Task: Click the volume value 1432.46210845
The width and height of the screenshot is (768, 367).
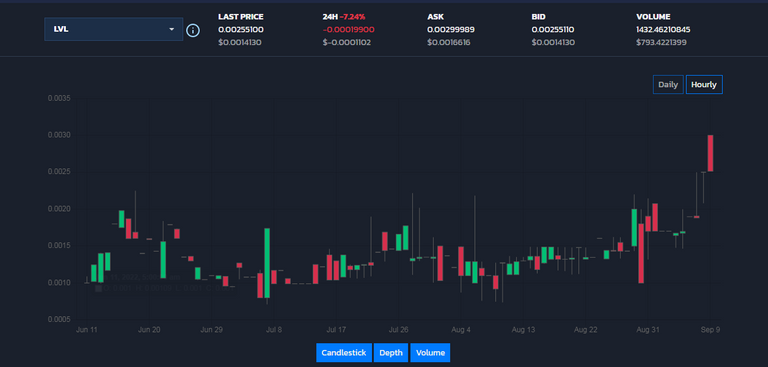Action: point(663,30)
